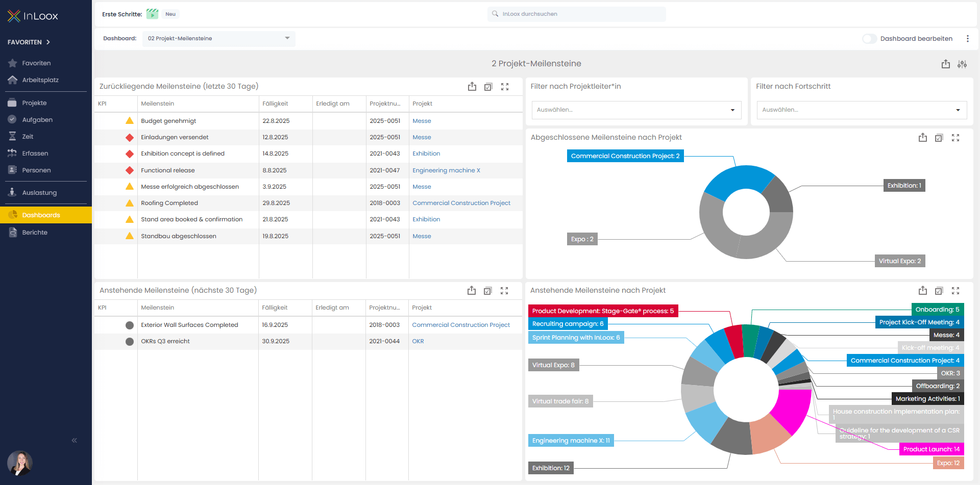Share the 2 Projekt-Meilensteine dashboard
This screenshot has height=485, width=980.
[x=945, y=64]
